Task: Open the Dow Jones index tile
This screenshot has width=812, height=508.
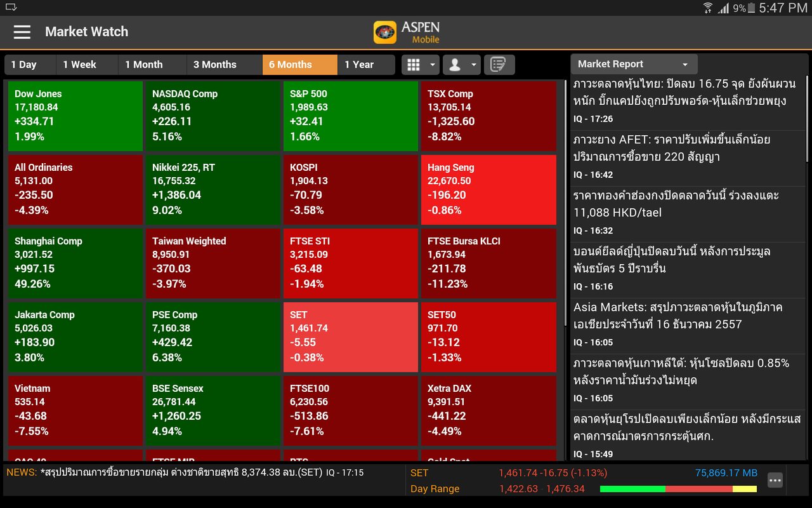Action: (x=75, y=116)
